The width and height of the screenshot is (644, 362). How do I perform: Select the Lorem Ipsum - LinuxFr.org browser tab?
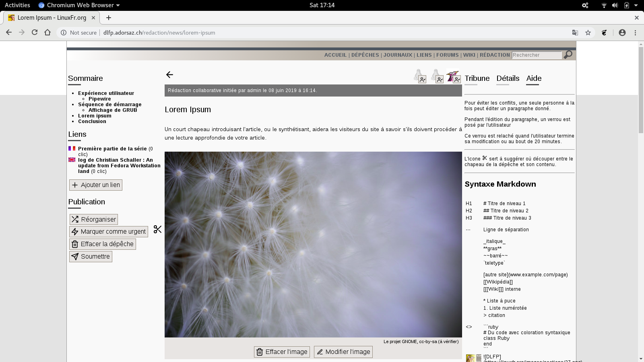tap(52, 18)
